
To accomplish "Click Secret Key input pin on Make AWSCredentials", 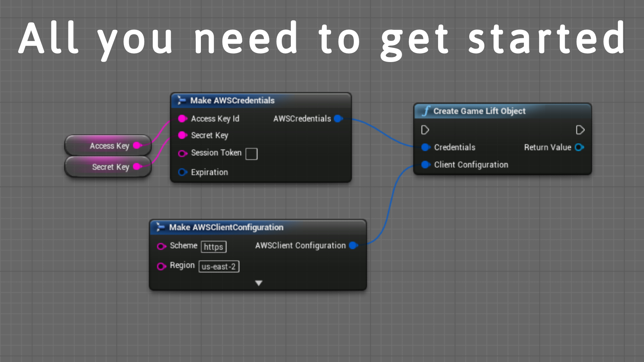I will click(182, 135).
